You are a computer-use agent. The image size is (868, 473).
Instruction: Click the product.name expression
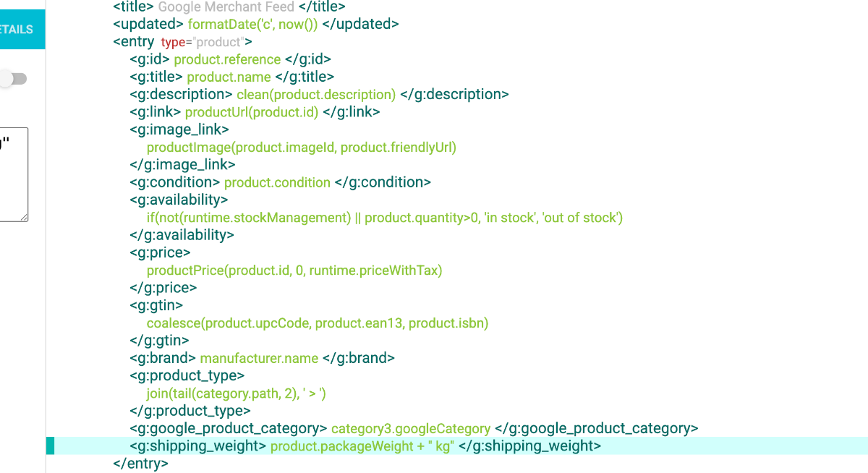tap(229, 77)
